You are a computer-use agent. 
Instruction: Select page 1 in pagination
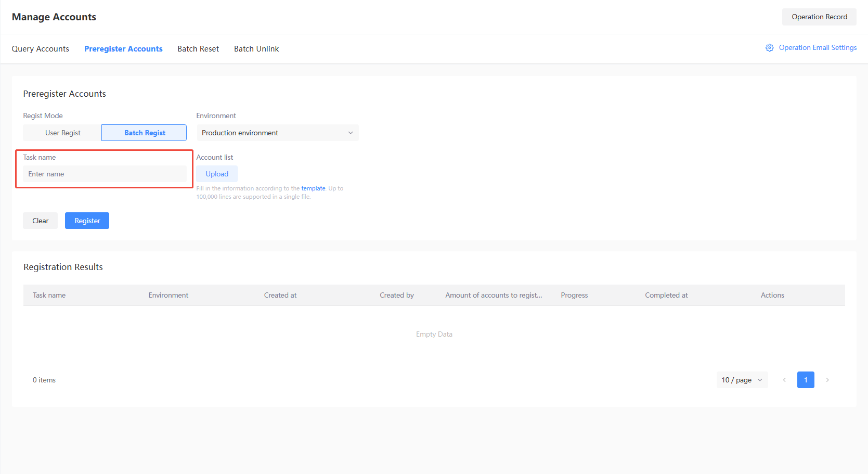806,380
